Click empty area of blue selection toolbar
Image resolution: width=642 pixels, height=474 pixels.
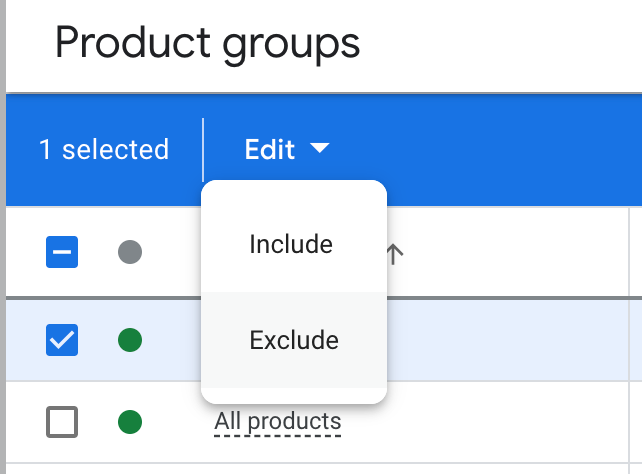[x=483, y=150]
